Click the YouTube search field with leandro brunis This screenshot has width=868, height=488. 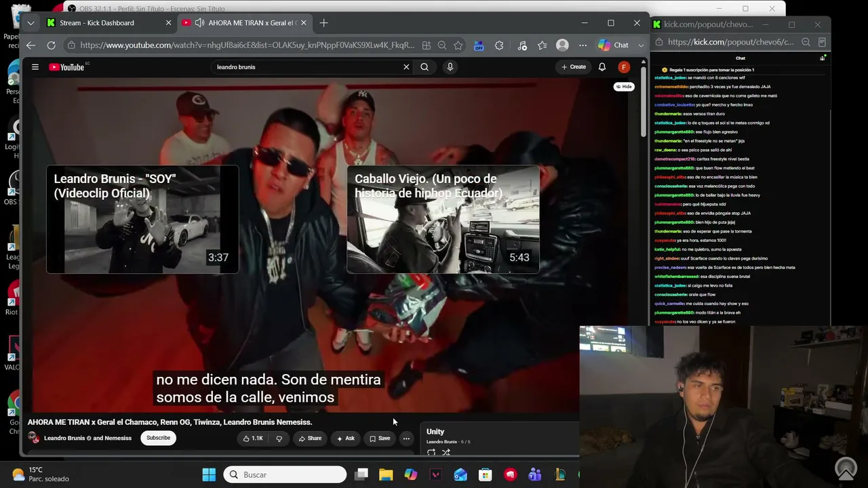pos(305,67)
